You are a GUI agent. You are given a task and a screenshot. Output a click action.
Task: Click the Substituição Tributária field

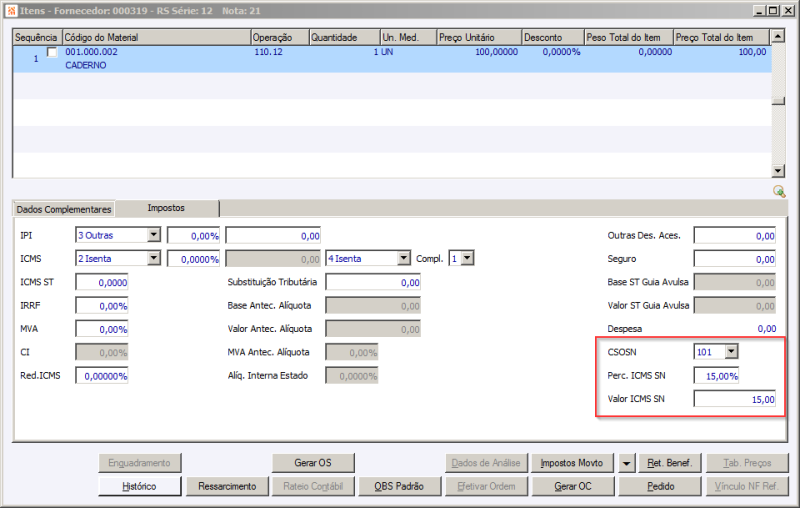pos(373,283)
